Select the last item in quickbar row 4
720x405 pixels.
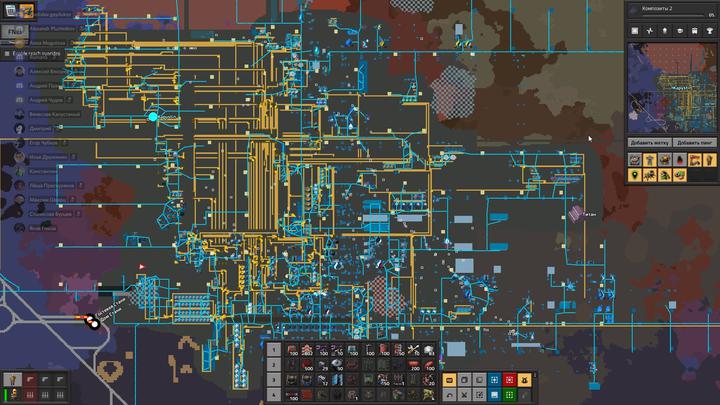tap(428, 394)
